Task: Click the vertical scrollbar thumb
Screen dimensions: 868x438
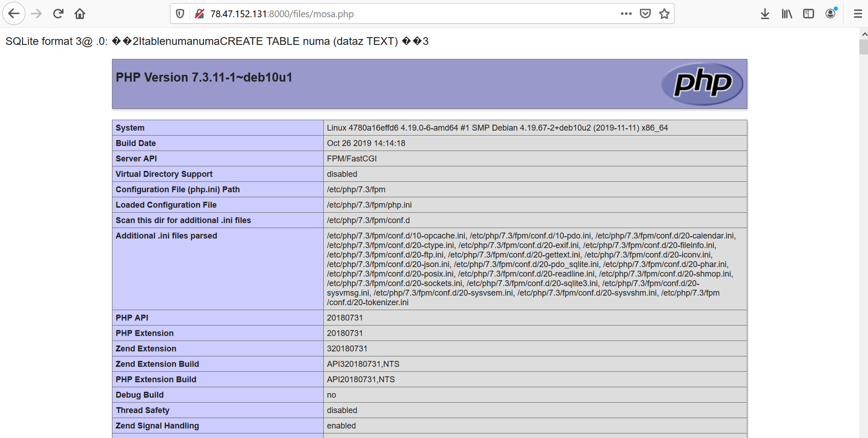Action: (863, 47)
